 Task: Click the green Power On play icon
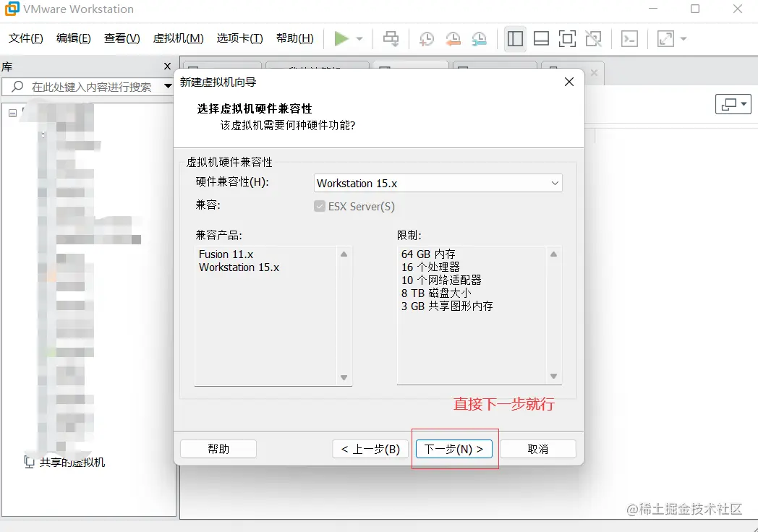click(341, 38)
